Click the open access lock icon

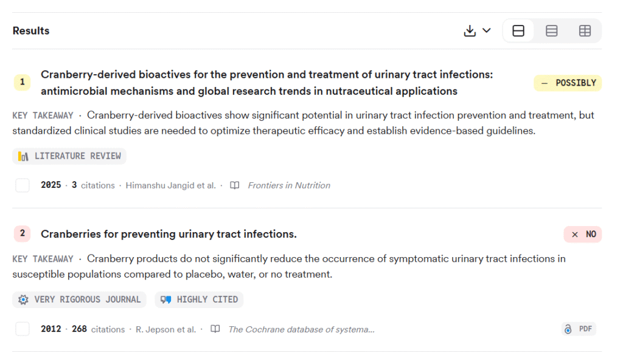click(568, 329)
